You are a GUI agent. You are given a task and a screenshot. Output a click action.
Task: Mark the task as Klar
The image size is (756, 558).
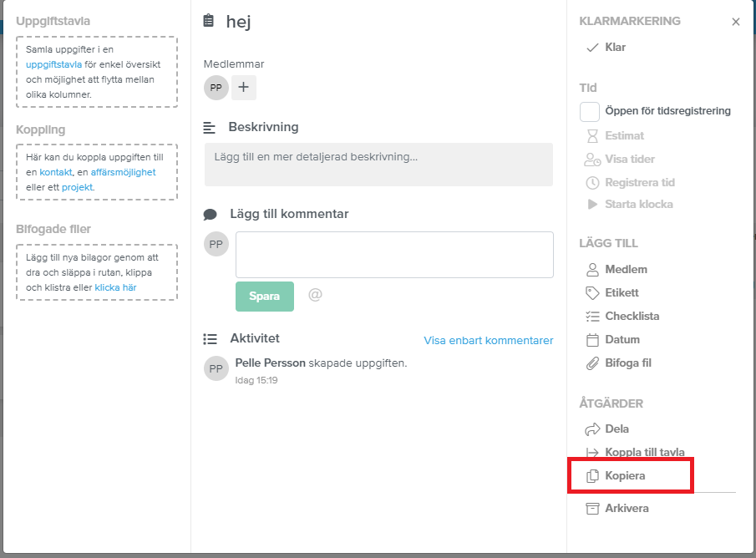(606, 48)
